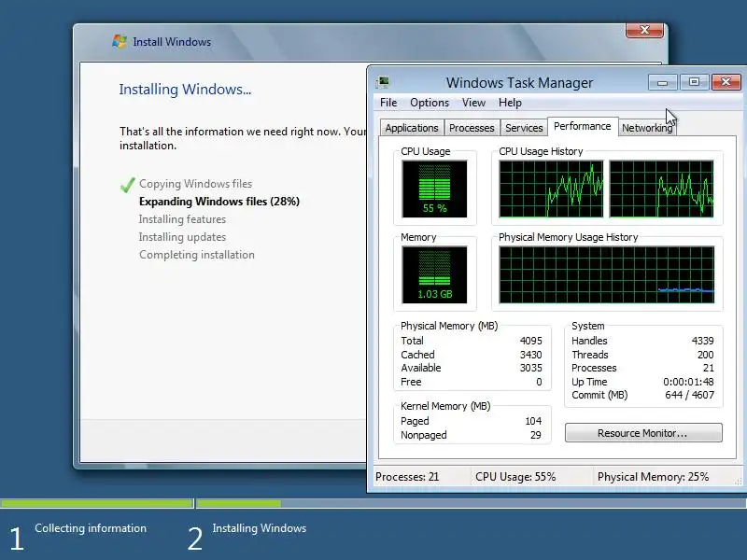The width and height of the screenshot is (747, 560).
Task: Minimize the Task Manager window
Action: click(662, 82)
